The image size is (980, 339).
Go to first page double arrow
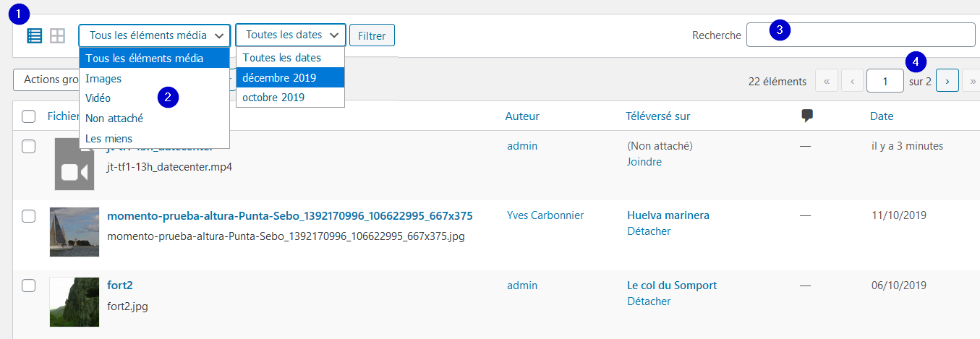click(x=827, y=82)
